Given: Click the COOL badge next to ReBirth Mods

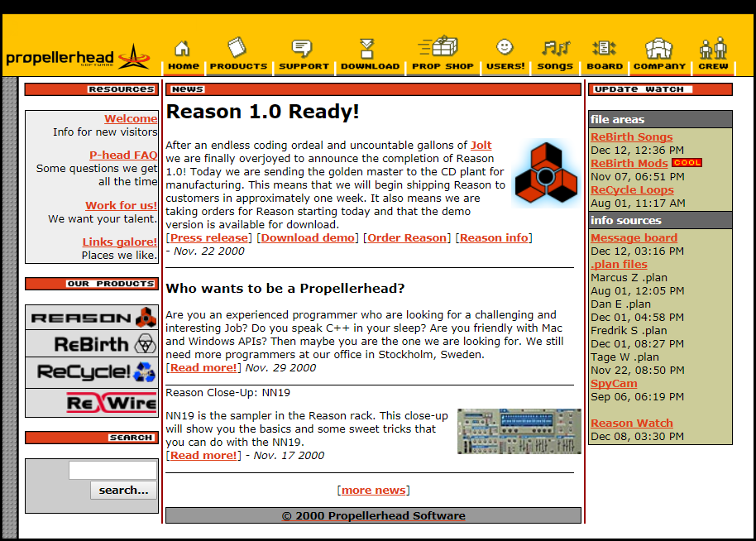Looking at the screenshot, I should tap(687, 162).
